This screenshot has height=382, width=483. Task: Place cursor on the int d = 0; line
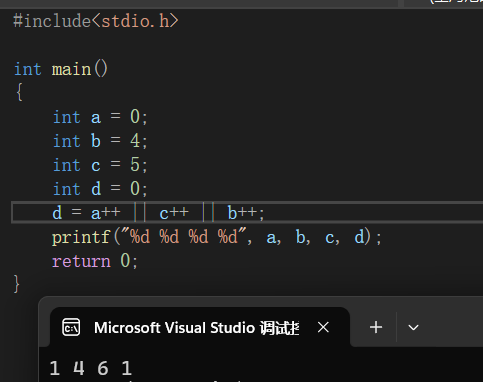(x=100, y=189)
